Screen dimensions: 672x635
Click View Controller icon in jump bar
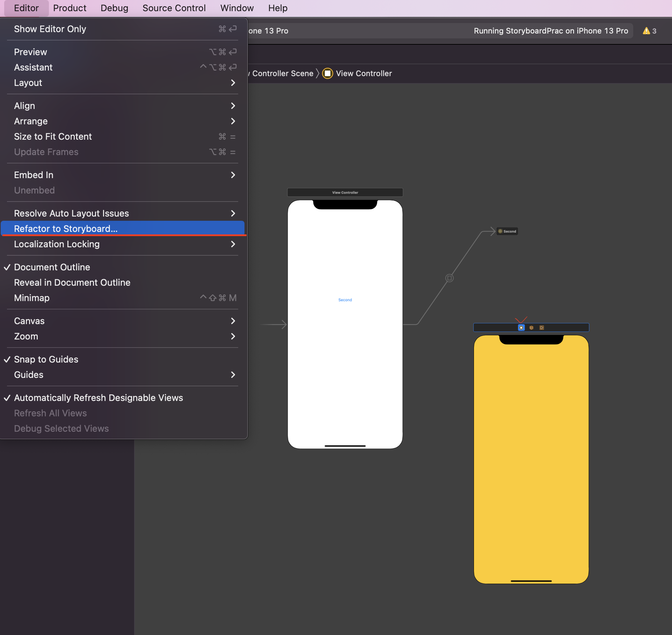pyautogui.click(x=327, y=73)
